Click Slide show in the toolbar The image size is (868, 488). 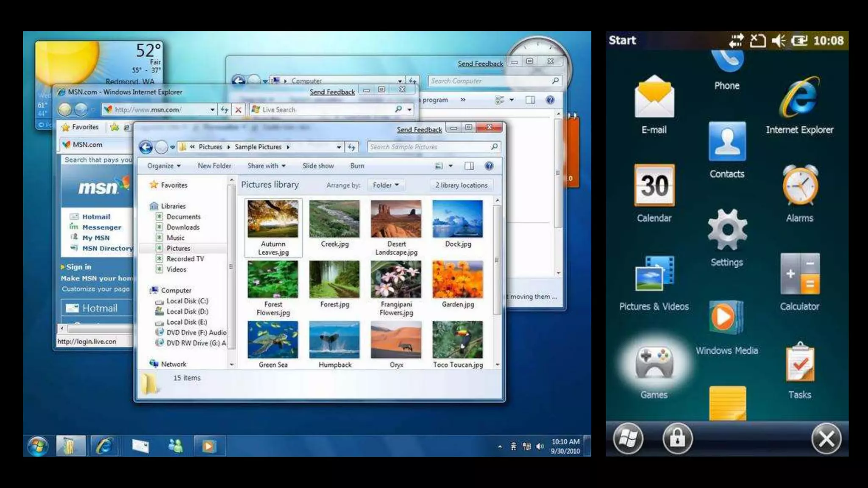(x=318, y=166)
